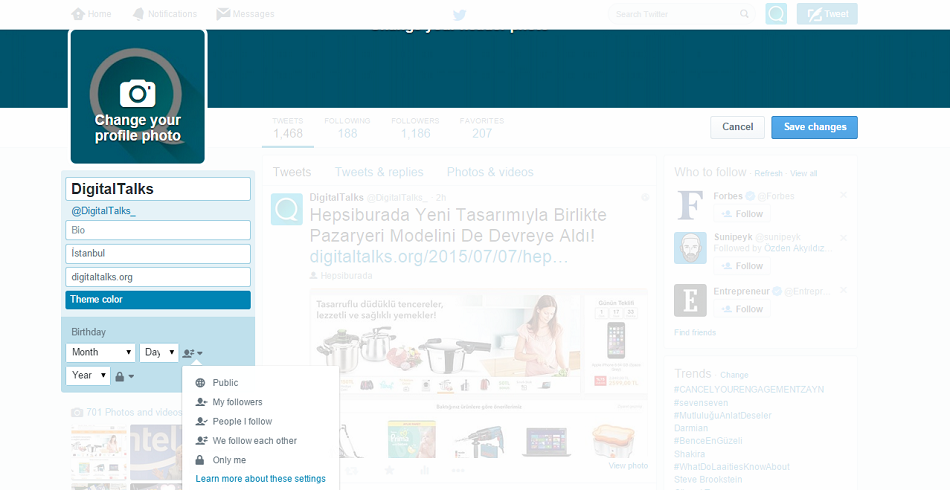This screenshot has height=490, width=950.
Task: Follow Entrepreneur account
Action: [742, 309]
